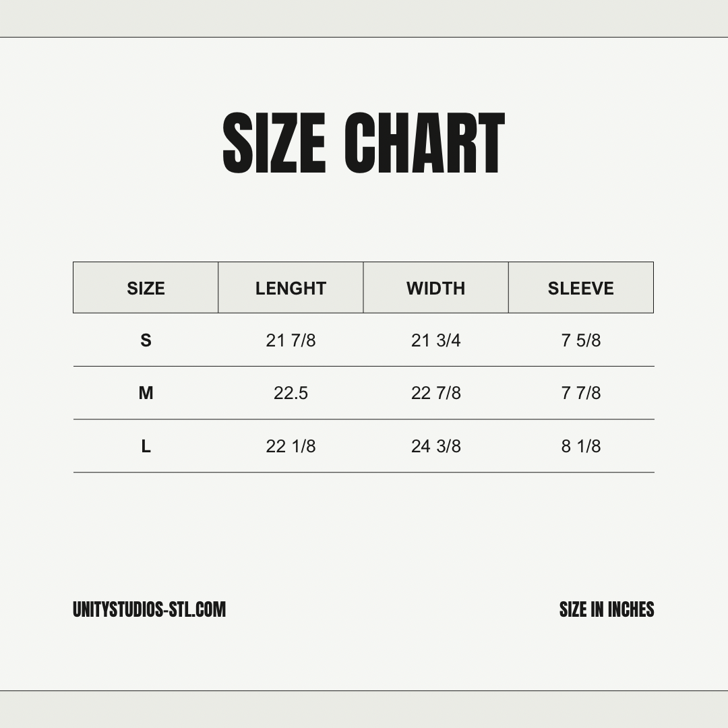
Task: Select the SLEEVE column header
Action: click(581, 288)
